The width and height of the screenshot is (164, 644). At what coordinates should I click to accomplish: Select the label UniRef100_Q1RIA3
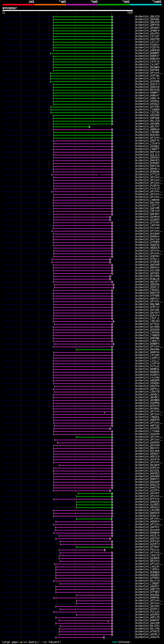(x=147, y=539)
